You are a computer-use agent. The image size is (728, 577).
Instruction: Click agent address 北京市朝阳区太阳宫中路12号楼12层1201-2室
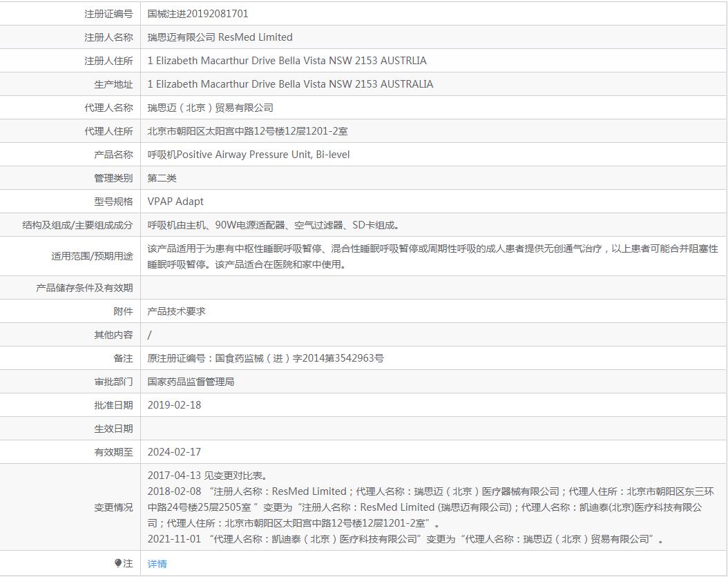point(247,131)
